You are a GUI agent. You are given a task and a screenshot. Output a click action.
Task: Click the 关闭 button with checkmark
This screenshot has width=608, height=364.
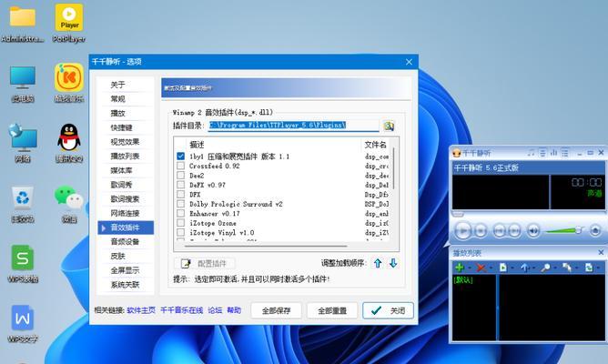[388, 310]
